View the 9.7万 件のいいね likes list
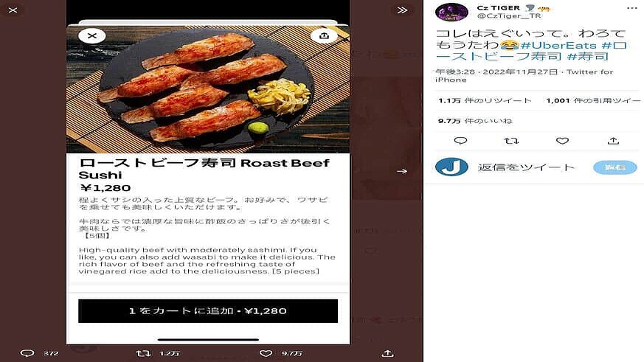The width and height of the screenshot is (644, 362). 475,121
